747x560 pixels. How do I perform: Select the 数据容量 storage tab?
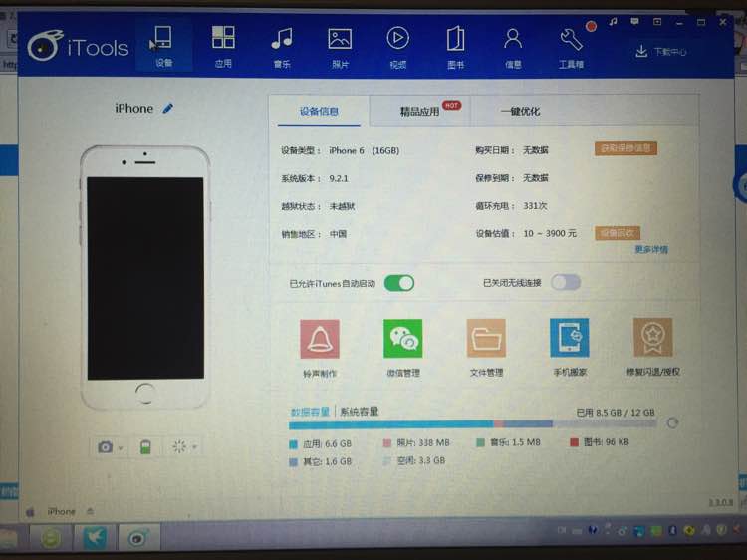(310, 412)
